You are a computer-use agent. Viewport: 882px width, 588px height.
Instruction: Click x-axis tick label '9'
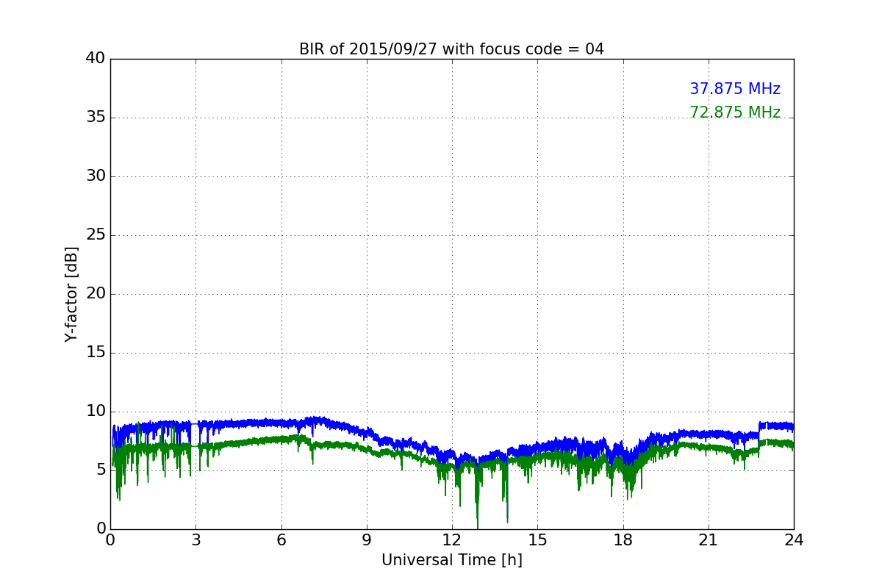[x=367, y=540]
